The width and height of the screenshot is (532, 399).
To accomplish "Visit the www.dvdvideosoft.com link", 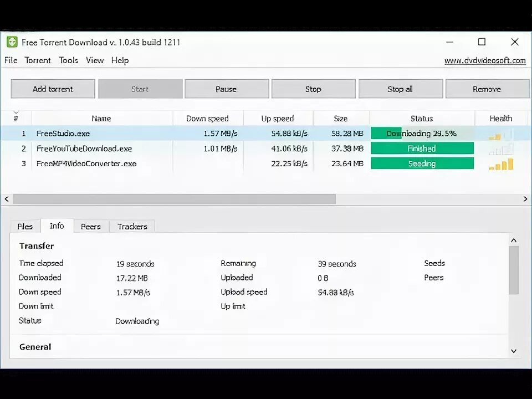I will click(x=485, y=61).
